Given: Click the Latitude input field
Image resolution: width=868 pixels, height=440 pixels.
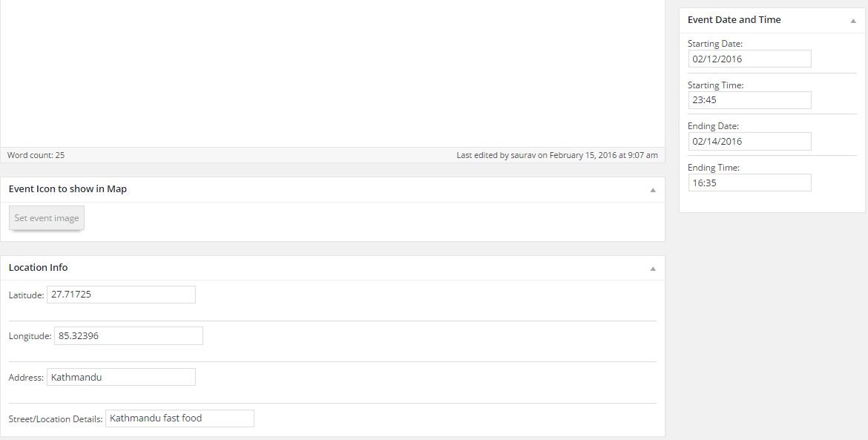Looking at the screenshot, I should [121, 295].
